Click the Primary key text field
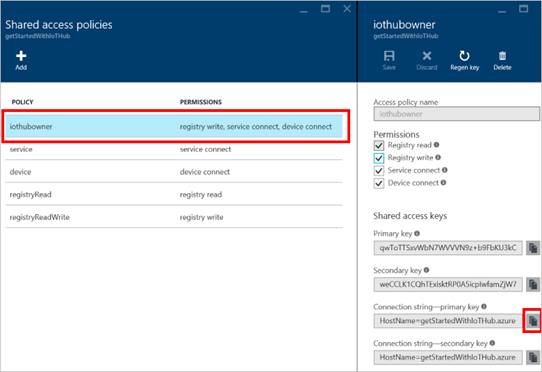The width and height of the screenshot is (542, 372). [448, 248]
